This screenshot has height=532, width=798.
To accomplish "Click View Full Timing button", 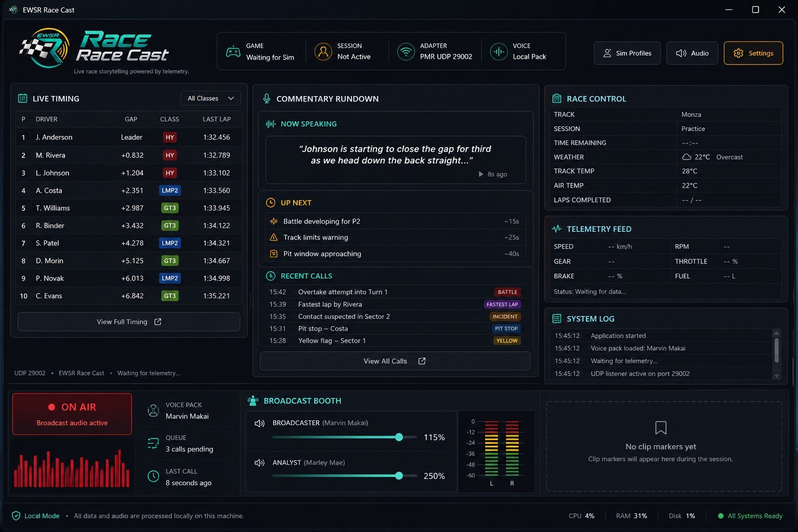I will [129, 322].
